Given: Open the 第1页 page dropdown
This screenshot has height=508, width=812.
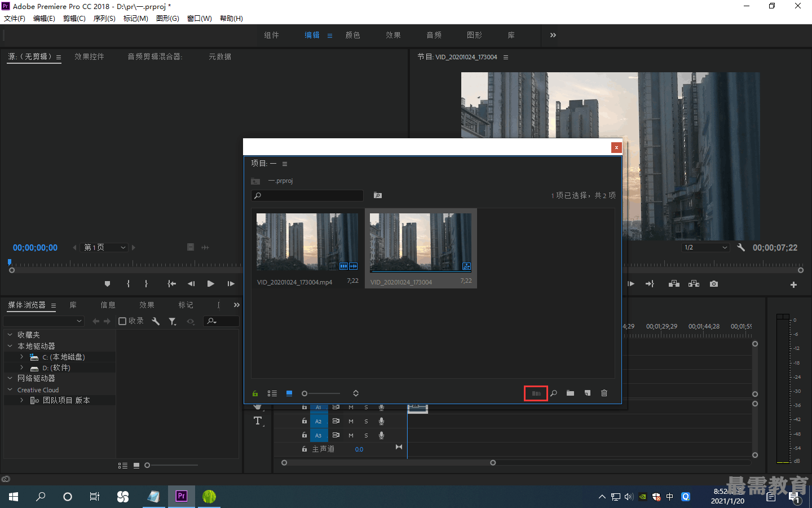Looking at the screenshot, I should 104,247.
